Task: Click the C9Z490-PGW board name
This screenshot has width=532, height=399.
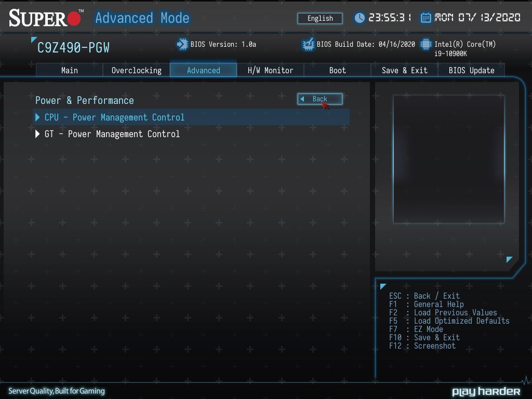Action: [x=73, y=48]
